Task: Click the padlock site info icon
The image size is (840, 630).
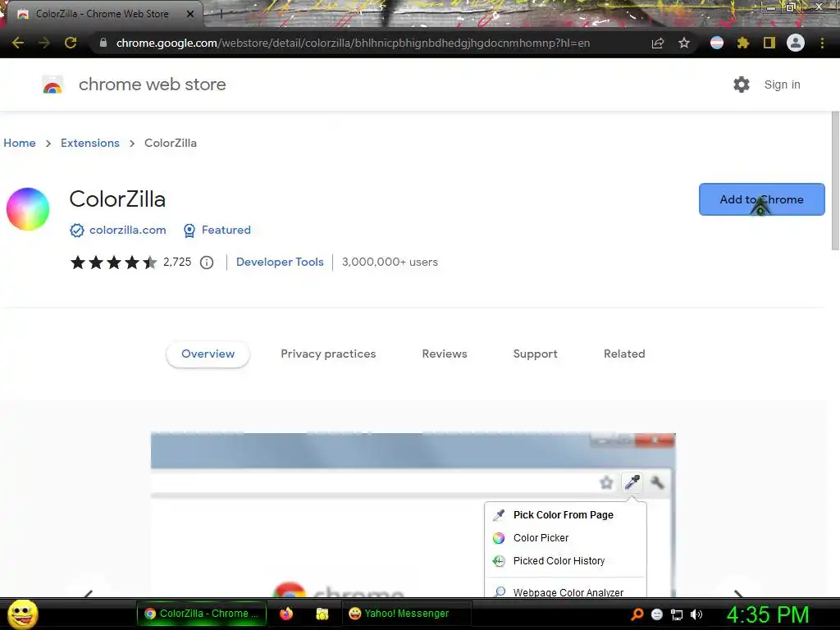Action: [x=103, y=43]
